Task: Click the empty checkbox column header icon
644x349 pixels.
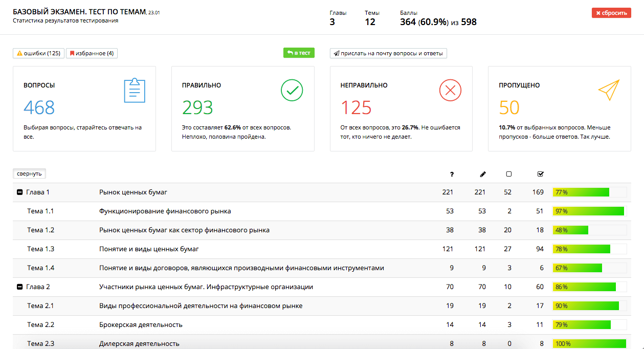Action: (508, 174)
